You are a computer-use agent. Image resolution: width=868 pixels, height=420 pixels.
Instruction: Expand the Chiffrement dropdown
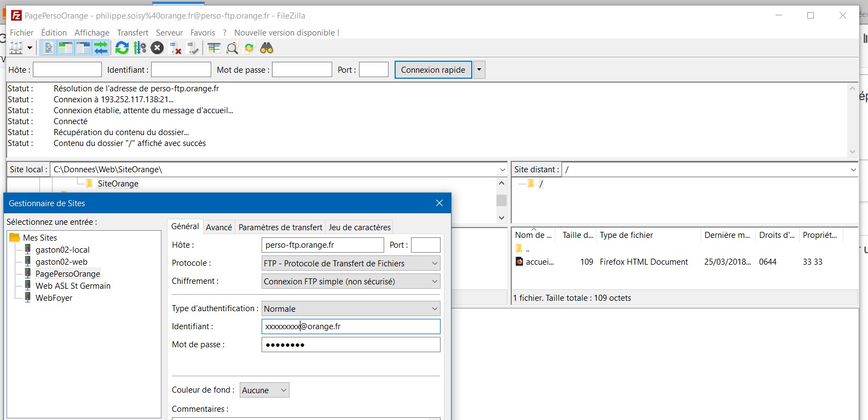tap(351, 281)
